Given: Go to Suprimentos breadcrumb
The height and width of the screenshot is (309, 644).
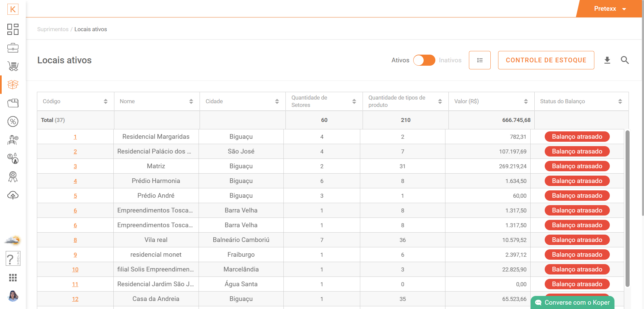Looking at the screenshot, I should (53, 29).
